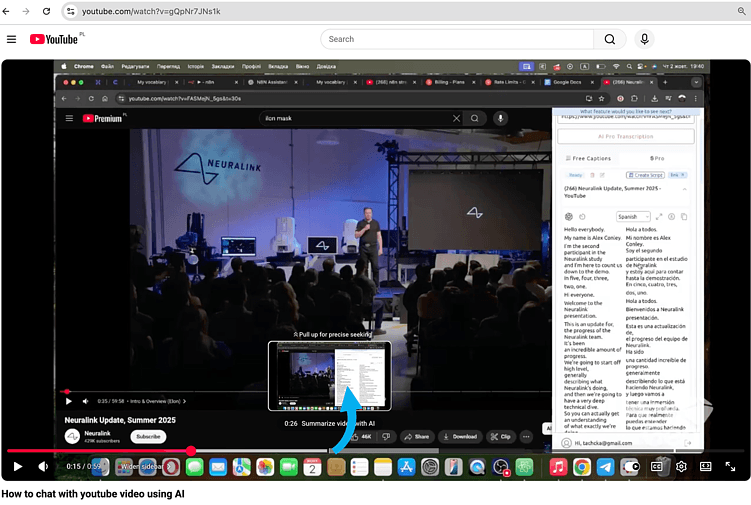The image size is (751, 505).
Task: Open player settings gear icon
Action: click(x=681, y=466)
